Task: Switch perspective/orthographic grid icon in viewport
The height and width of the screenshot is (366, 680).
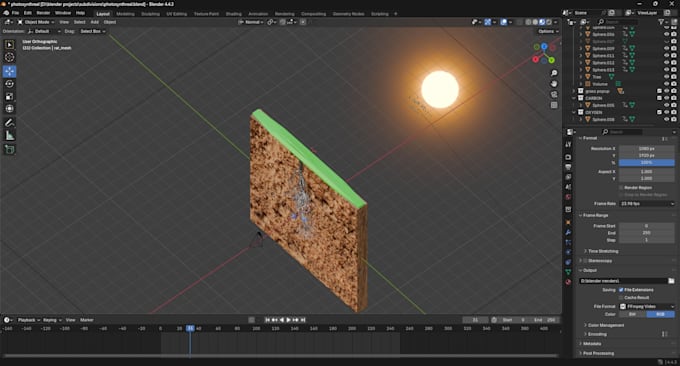Action: tap(554, 105)
